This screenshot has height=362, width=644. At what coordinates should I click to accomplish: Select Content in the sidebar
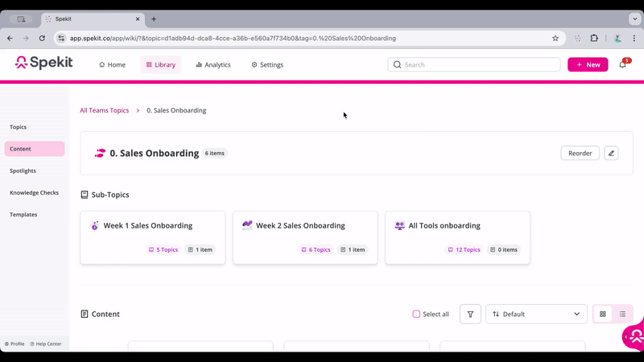pos(35,149)
